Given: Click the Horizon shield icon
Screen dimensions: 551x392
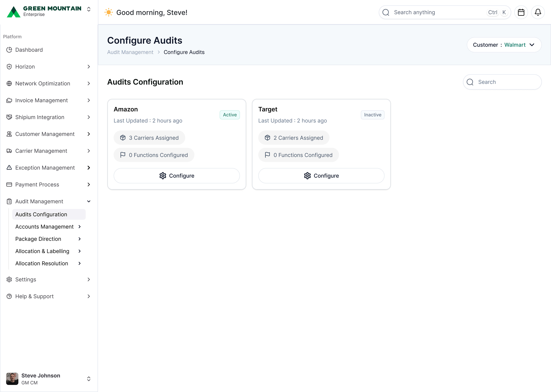Looking at the screenshot, I should [x=9, y=67].
